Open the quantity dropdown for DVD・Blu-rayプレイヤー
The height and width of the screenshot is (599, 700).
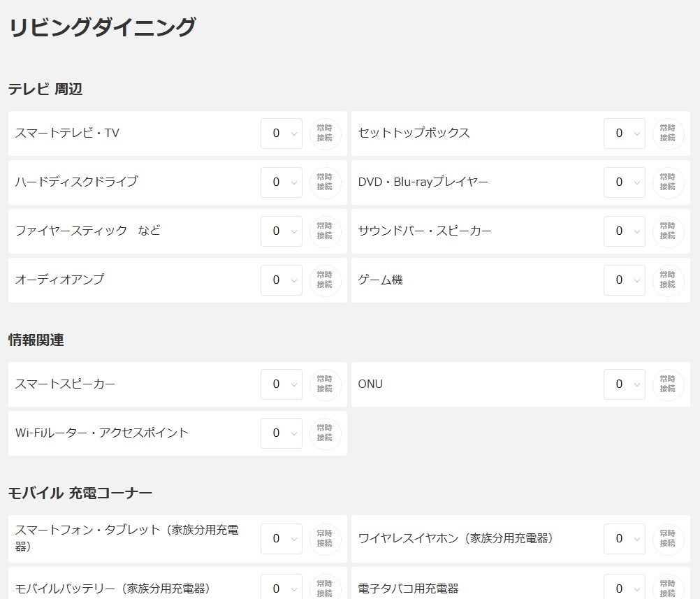(625, 182)
